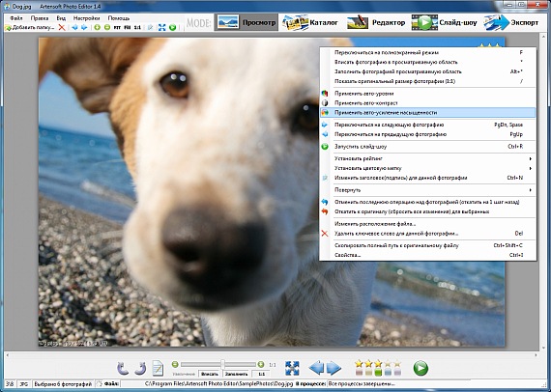Select 'Переключиться на полноэкранный режим' in context menu

tap(427, 52)
